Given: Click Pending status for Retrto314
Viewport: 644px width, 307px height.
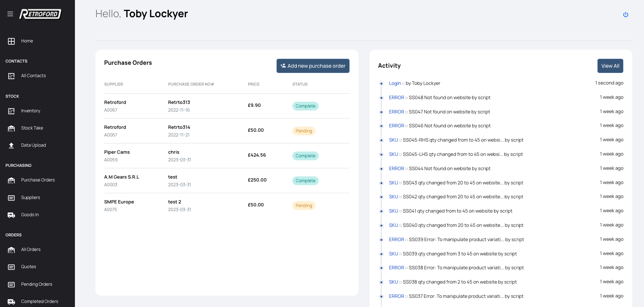Looking at the screenshot, I should click(304, 131).
